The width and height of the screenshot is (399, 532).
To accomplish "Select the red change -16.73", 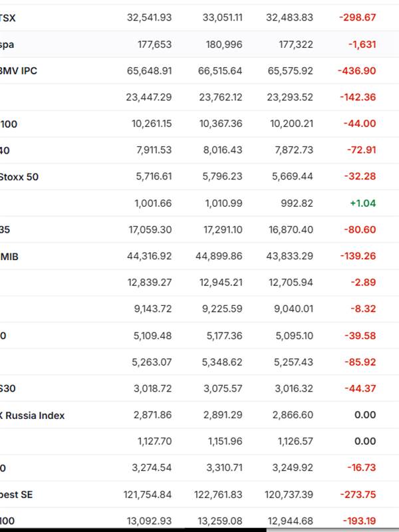I will pos(362,467).
